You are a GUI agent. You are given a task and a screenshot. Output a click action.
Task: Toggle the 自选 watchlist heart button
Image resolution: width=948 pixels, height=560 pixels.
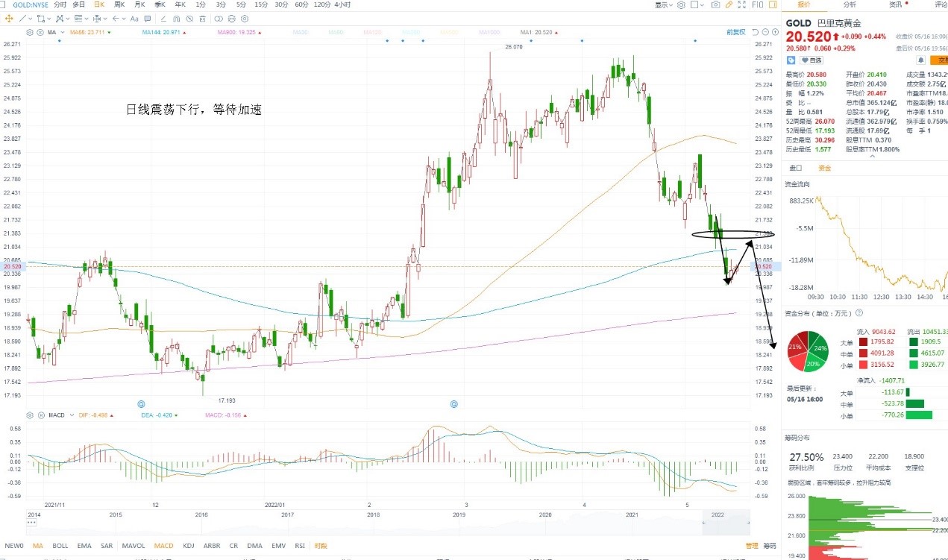click(x=812, y=60)
